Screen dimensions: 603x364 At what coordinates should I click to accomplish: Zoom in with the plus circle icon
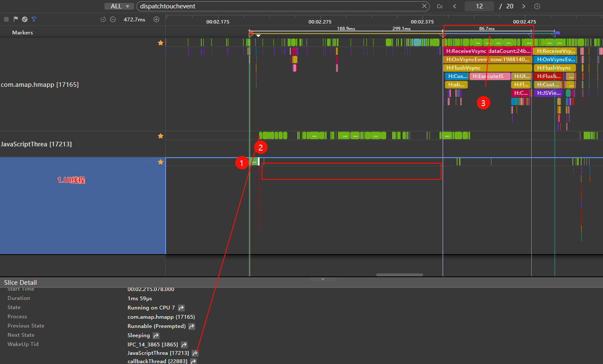pos(156,19)
